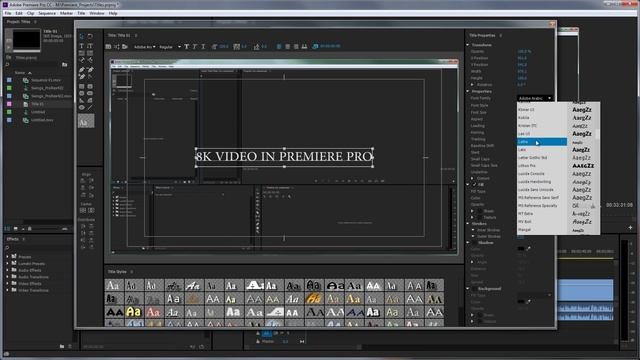Image resolution: width=640 pixels, height=360 pixels.
Task: Select the Selection tool in Titler
Action: click(x=82, y=36)
